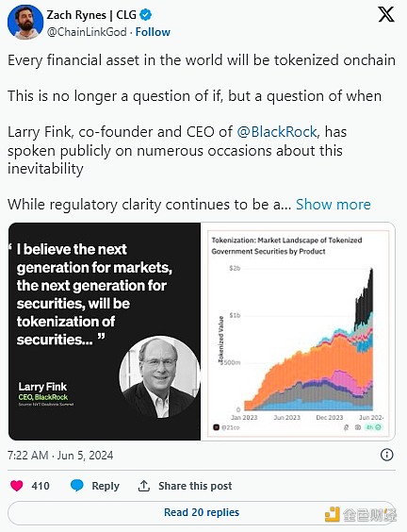Open the X logo link
This screenshot has height=532, width=407.
pos(386,14)
